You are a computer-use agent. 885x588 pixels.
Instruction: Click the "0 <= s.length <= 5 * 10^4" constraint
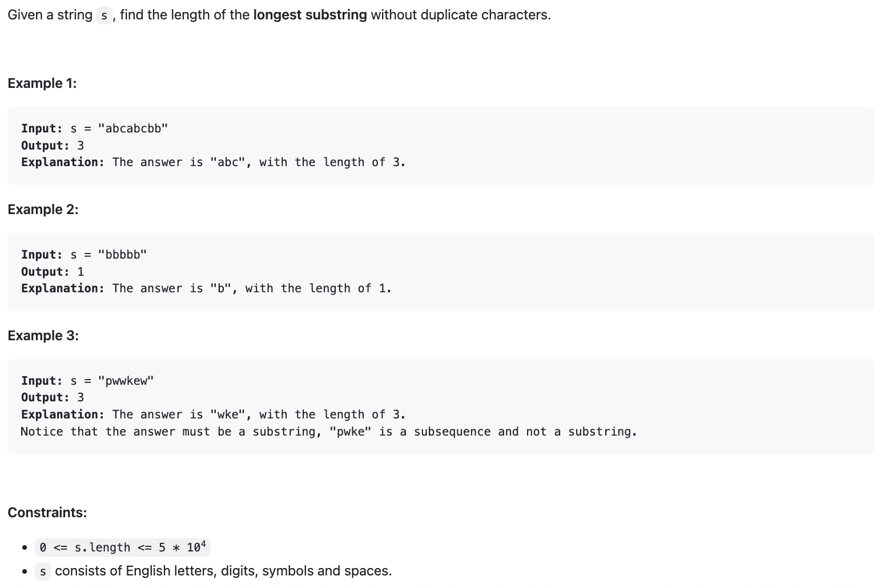123,547
